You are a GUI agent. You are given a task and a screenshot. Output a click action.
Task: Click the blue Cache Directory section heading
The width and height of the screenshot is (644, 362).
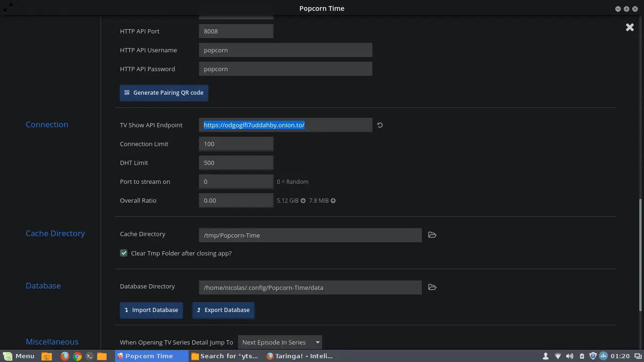coord(55,233)
